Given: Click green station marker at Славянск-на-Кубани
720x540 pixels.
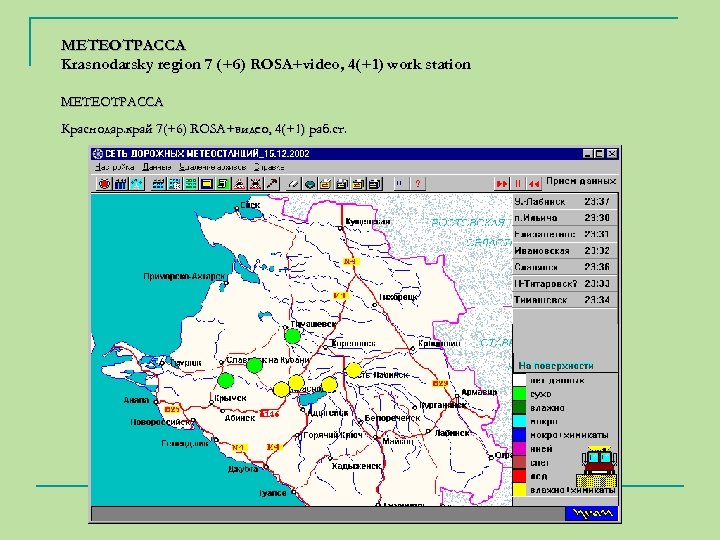Looking at the screenshot, I should 254,366.
